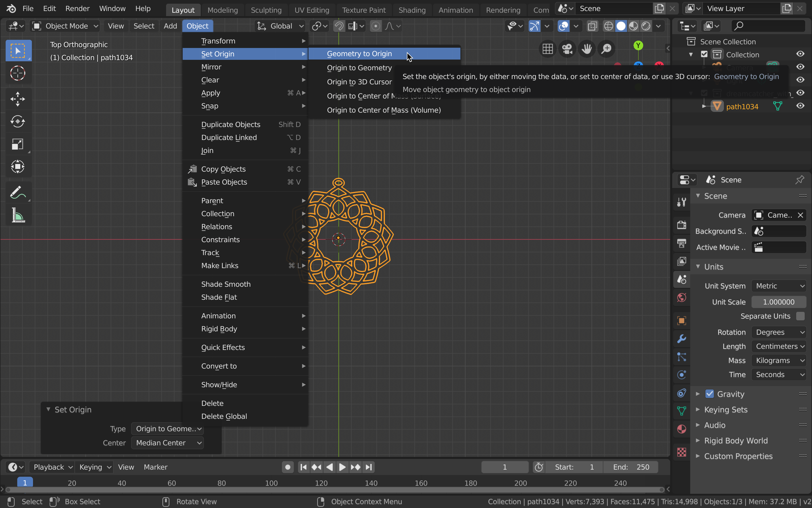Click Shade Smooth in Object menu
812x508 pixels.
[245, 284]
